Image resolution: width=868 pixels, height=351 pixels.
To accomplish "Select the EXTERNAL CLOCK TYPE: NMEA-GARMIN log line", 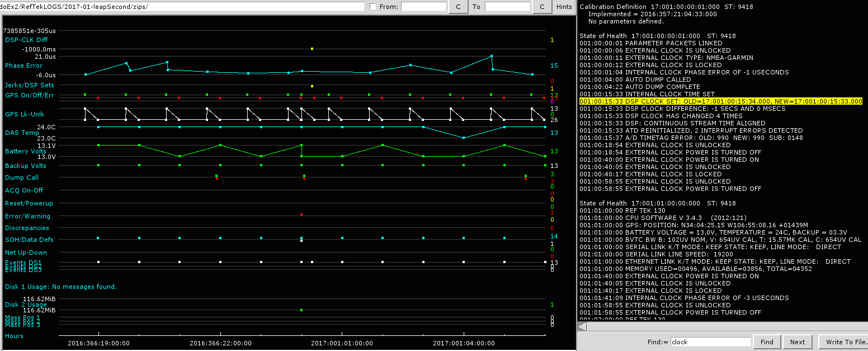I will [666, 58].
